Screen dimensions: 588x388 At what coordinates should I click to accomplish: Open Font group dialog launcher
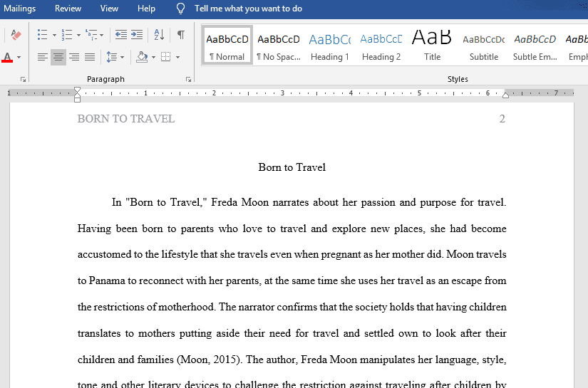(23, 80)
